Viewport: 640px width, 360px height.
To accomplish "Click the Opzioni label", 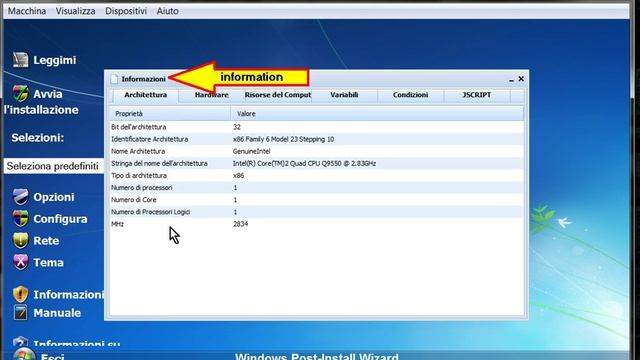I will (x=54, y=197).
